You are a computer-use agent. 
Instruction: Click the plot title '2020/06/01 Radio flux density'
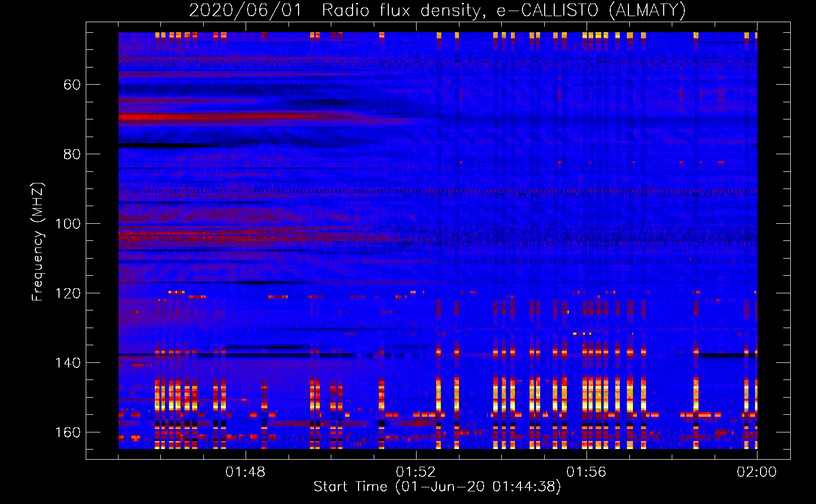point(438,10)
